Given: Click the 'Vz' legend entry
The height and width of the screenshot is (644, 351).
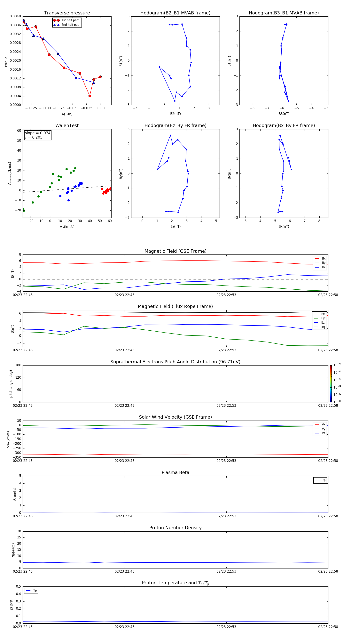Looking at the screenshot, I should click(320, 433).
